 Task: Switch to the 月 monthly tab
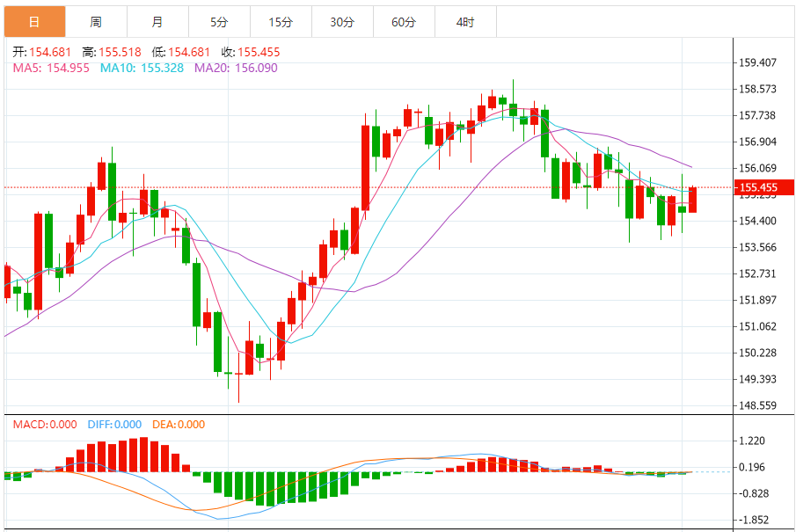tap(157, 22)
